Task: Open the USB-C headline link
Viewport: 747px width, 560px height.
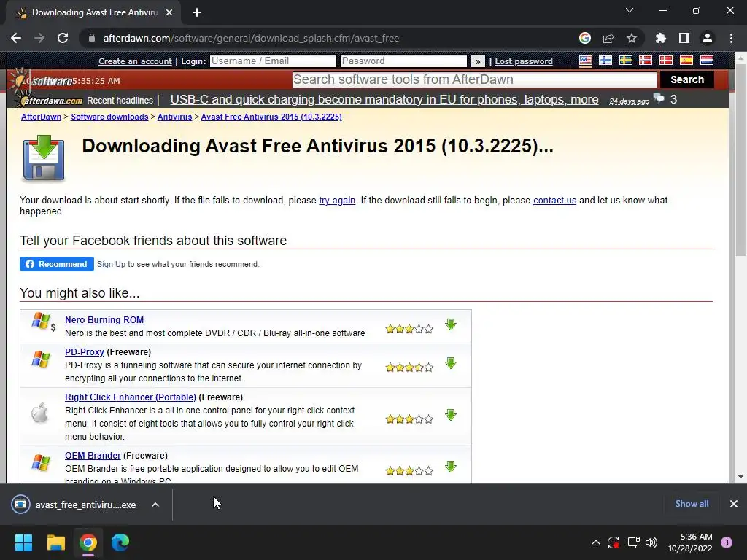Action: [x=384, y=99]
